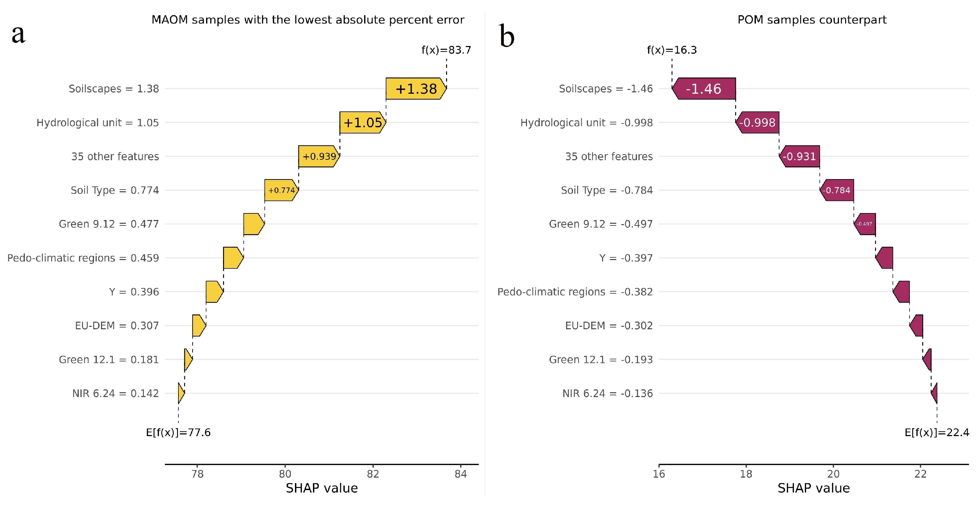
Task: Select the magenta -0.998 bar
Action: tap(757, 122)
